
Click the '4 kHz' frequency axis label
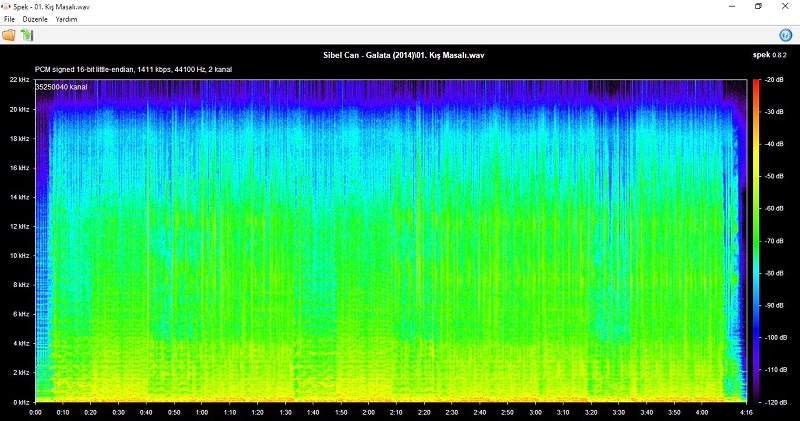coord(21,343)
